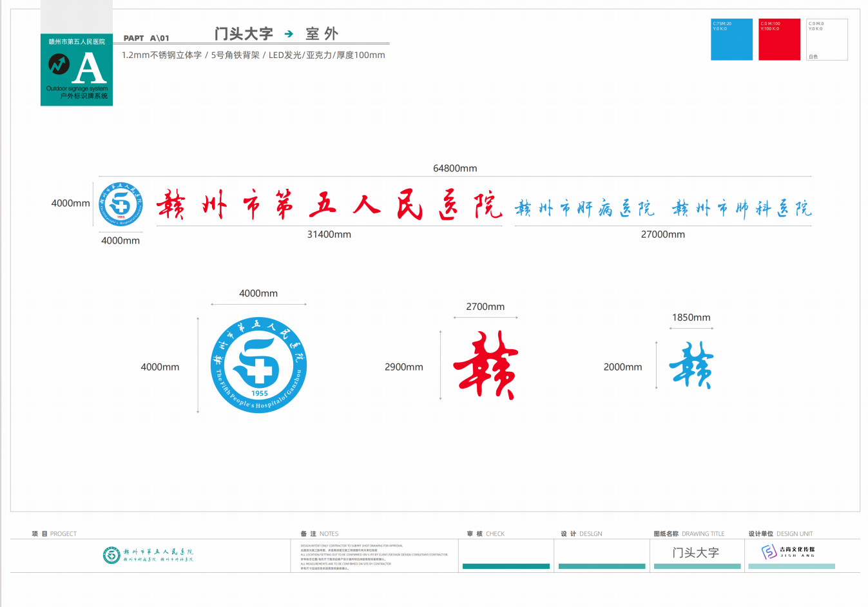Click the 项目 PROGECT footer label
The height and width of the screenshot is (607, 868).
tap(54, 534)
